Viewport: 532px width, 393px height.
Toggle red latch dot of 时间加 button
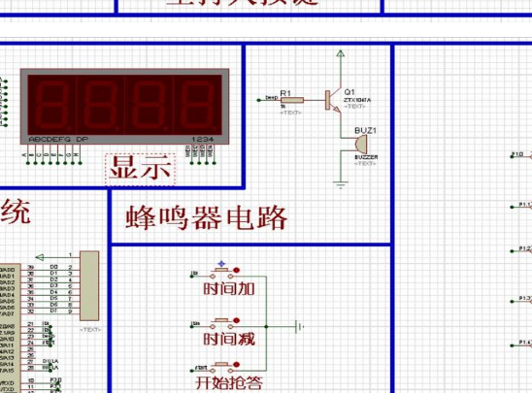[x=237, y=271]
